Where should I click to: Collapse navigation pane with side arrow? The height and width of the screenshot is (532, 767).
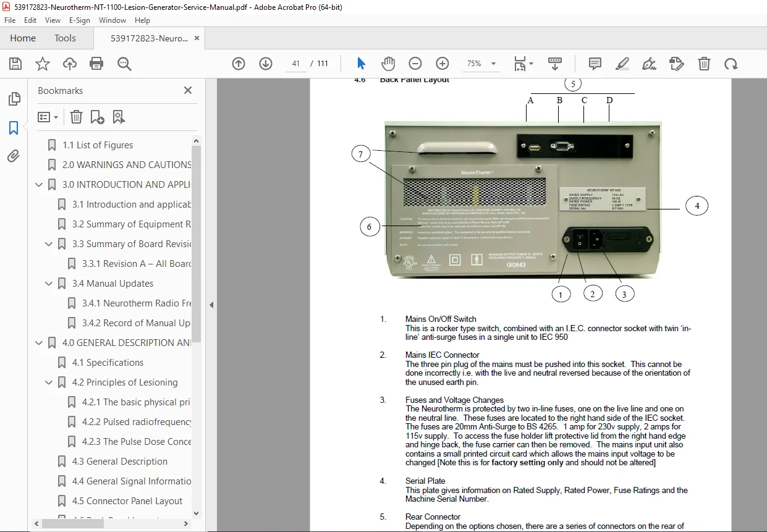tap(211, 305)
